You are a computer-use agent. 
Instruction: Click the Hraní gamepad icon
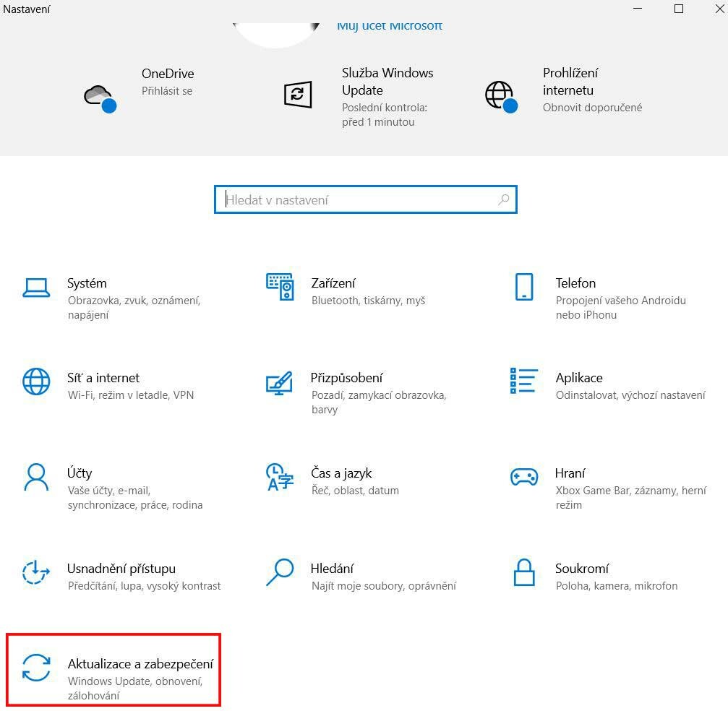click(524, 477)
